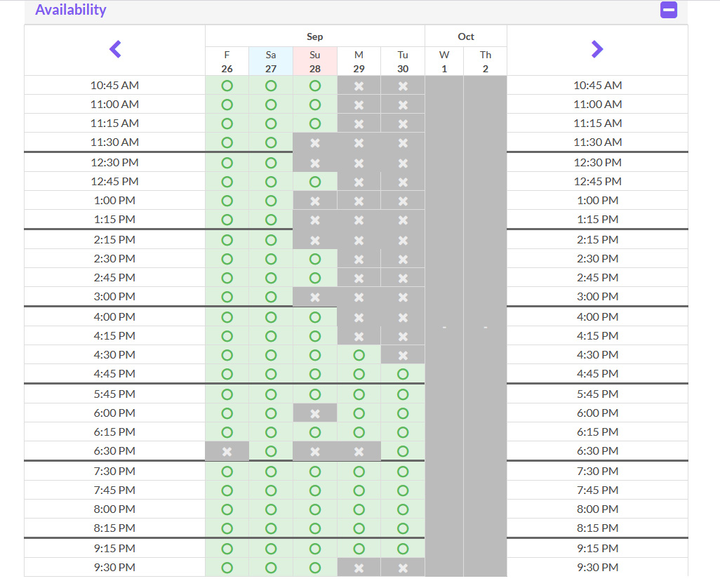Click the Oct month header
Image resolution: width=720 pixels, height=588 pixels.
click(466, 36)
